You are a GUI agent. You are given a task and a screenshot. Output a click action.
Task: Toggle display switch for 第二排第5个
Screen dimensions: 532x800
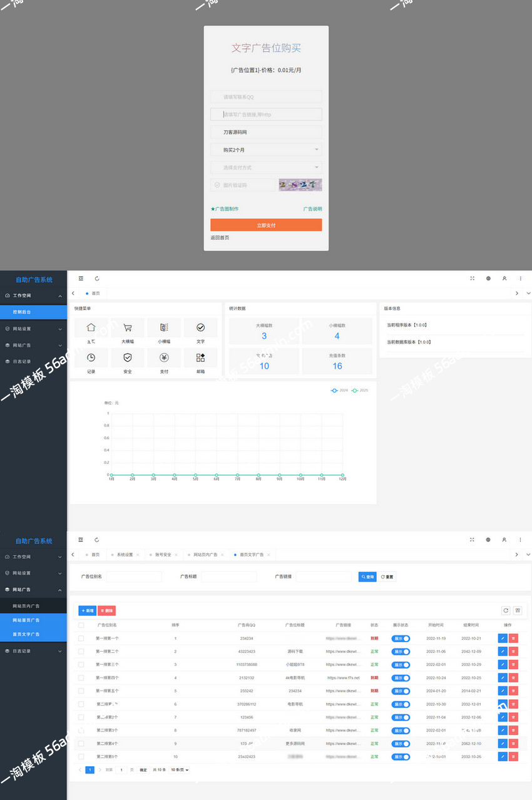pos(401,757)
